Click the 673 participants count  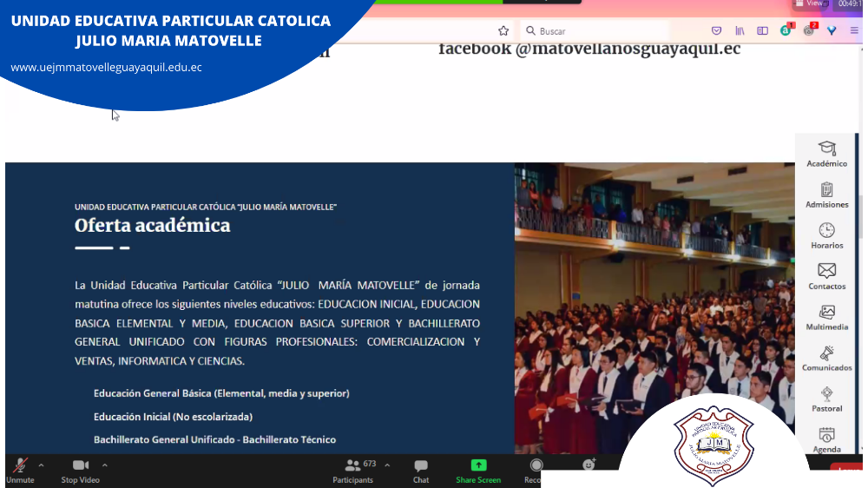[x=370, y=464]
